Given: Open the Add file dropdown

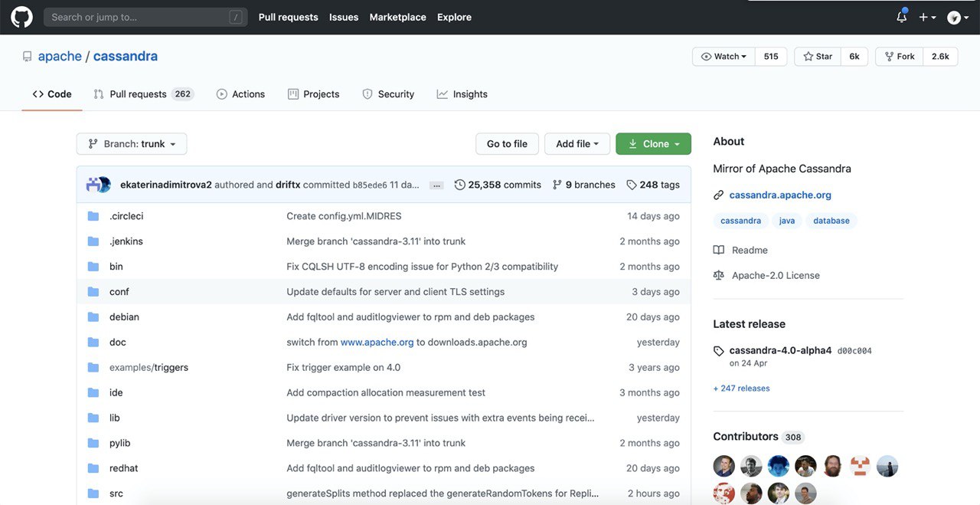Looking at the screenshot, I should 577,144.
